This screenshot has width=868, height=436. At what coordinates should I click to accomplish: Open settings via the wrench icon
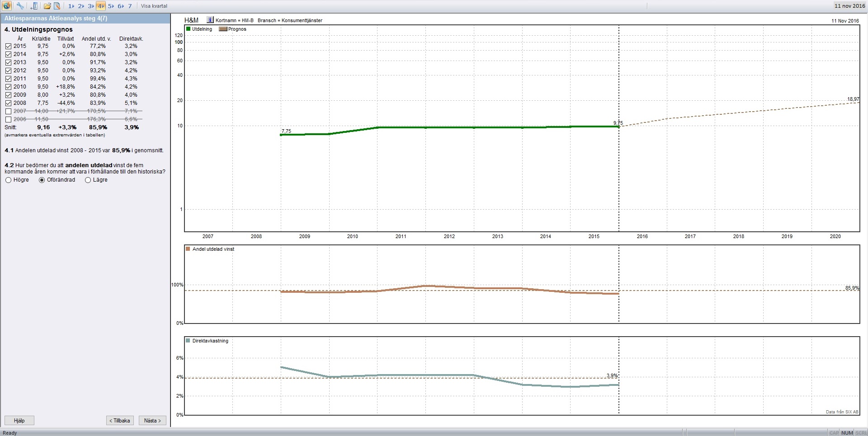(20, 6)
